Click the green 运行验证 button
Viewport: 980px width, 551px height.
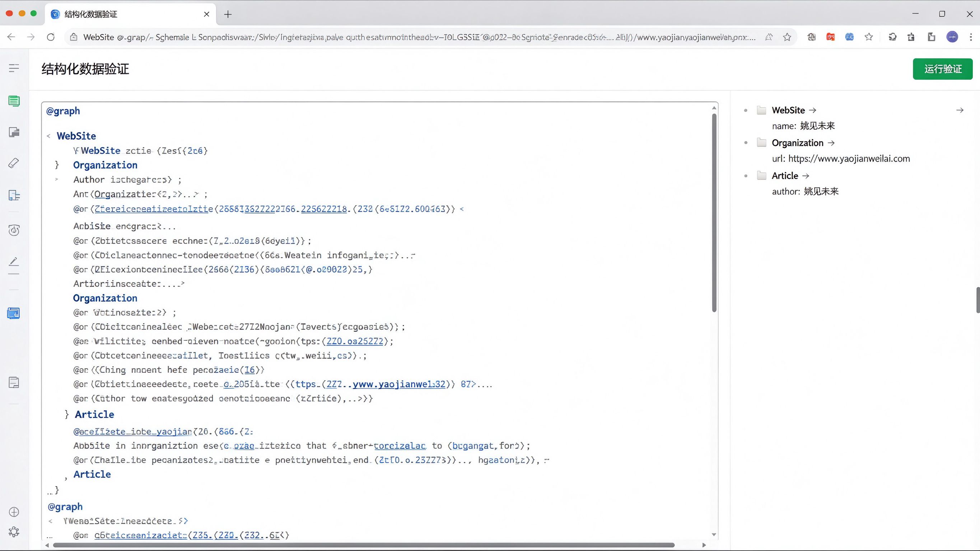942,69
